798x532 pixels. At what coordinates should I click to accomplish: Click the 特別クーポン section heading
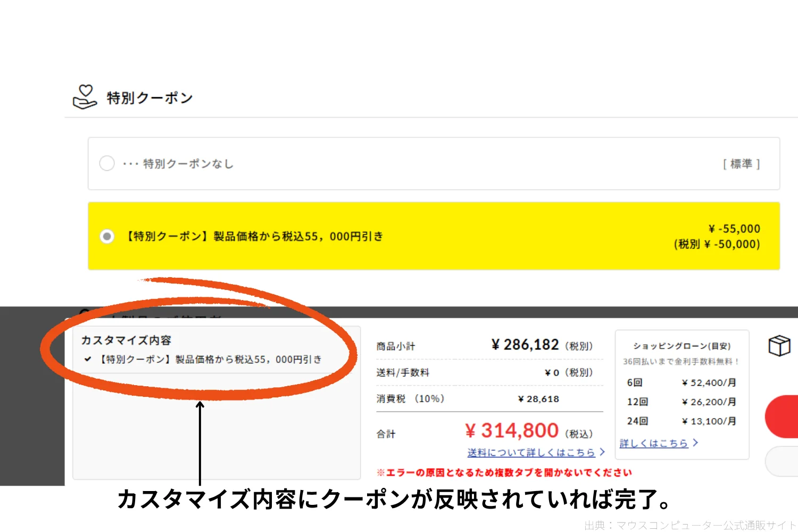(x=149, y=98)
